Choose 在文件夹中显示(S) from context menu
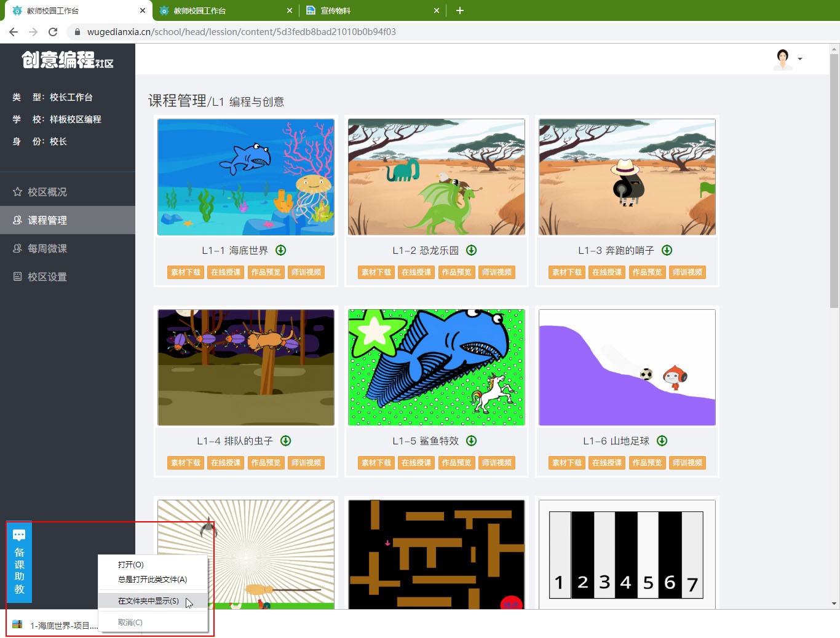The image size is (840, 638). tap(153, 601)
